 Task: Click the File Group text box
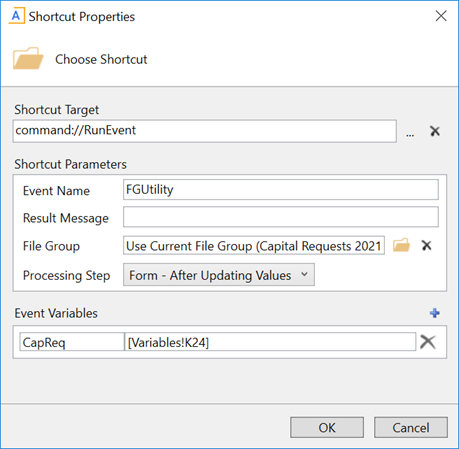pyautogui.click(x=254, y=246)
